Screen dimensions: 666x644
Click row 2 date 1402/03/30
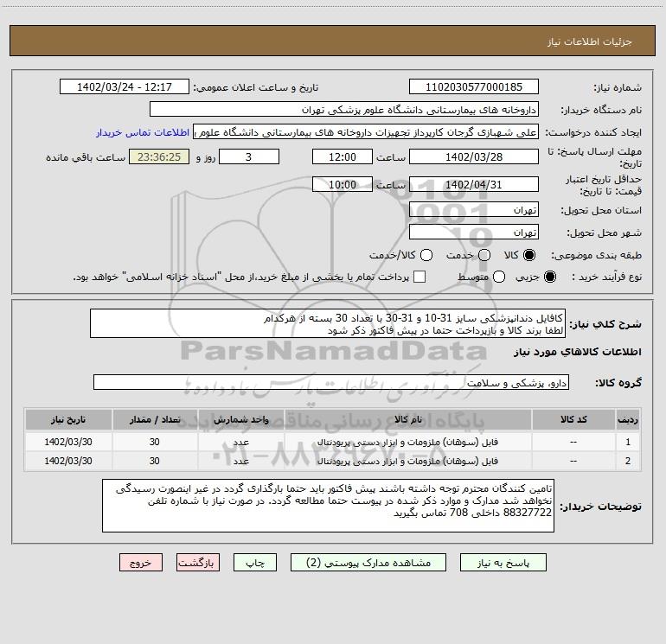point(68,461)
